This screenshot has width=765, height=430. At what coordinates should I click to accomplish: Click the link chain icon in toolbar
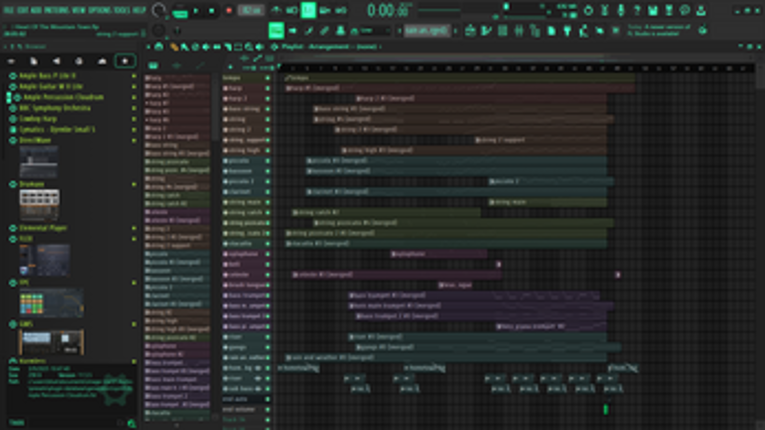[x=324, y=31]
